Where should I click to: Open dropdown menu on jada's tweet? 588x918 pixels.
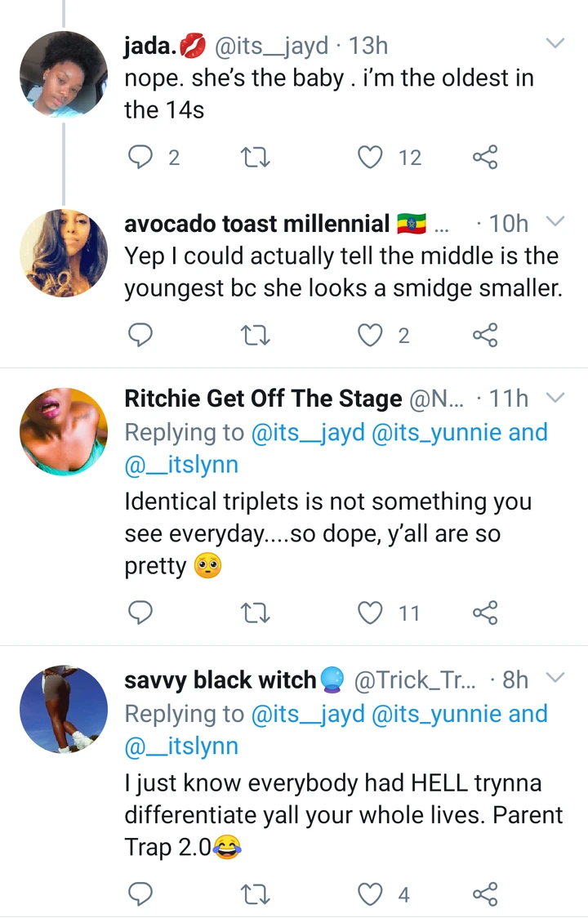point(555,43)
